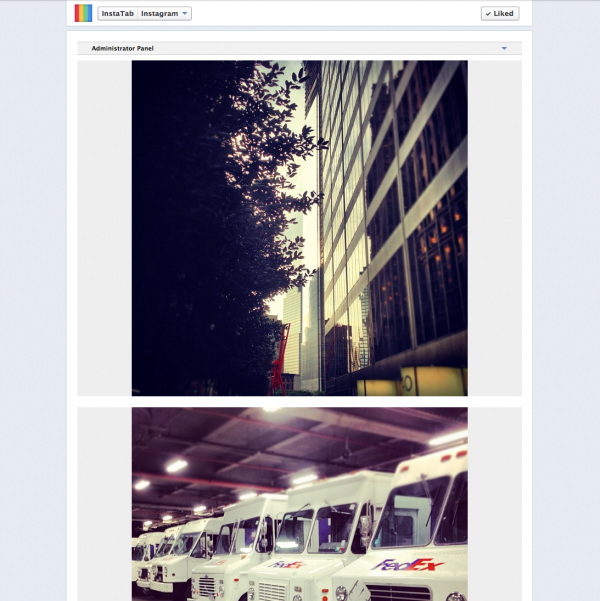This screenshot has height=601, width=600.
Task: Open the FedEx trucks garage photo
Action: (299, 504)
